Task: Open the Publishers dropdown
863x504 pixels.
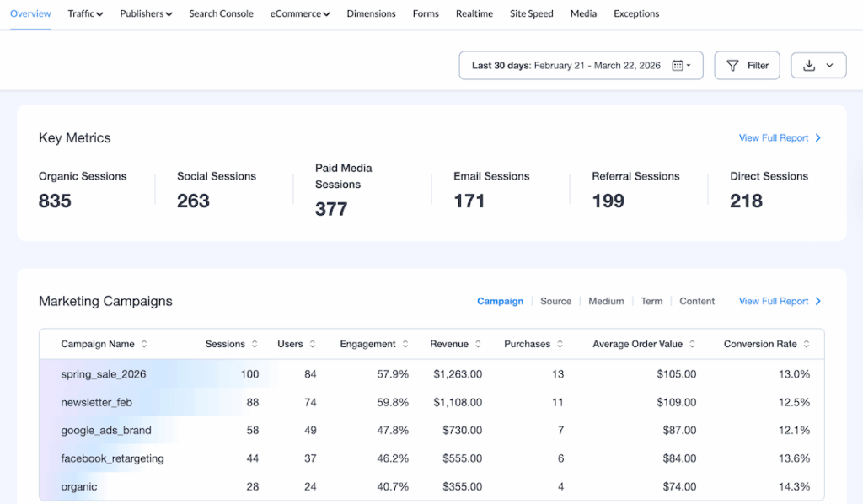Action: point(146,13)
